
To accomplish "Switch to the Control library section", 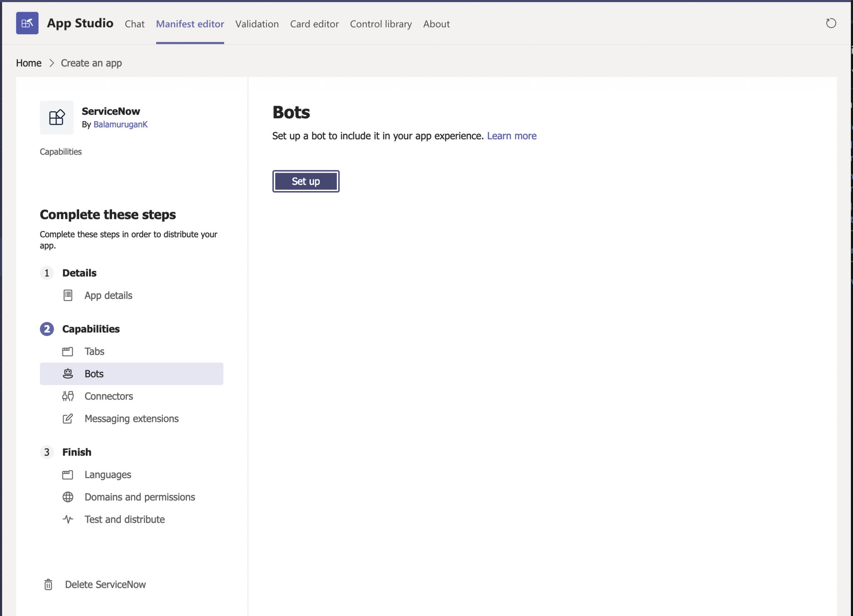I will click(380, 24).
